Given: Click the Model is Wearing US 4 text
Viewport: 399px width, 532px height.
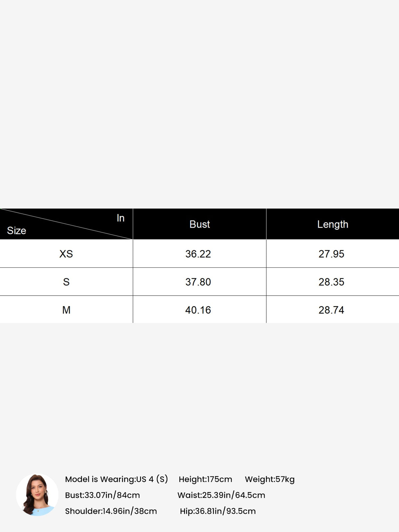Looking at the screenshot, I should pyautogui.click(x=116, y=479).
